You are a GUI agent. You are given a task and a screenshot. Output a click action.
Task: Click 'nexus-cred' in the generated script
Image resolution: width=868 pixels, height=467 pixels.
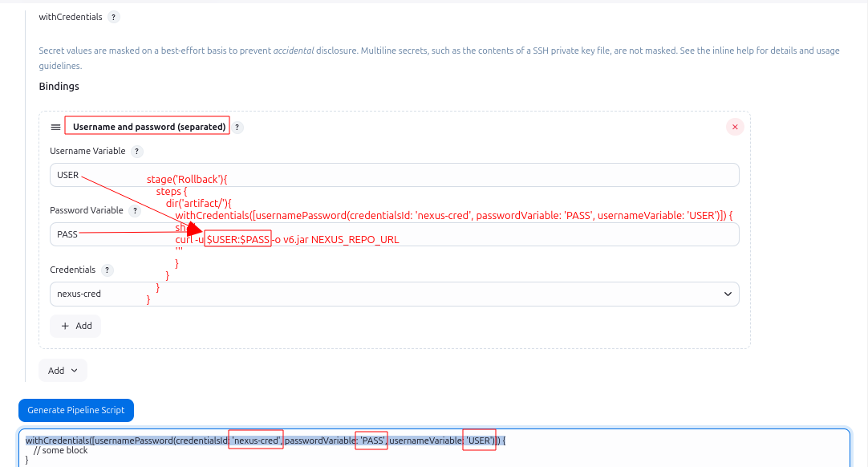tap(256, 441)
